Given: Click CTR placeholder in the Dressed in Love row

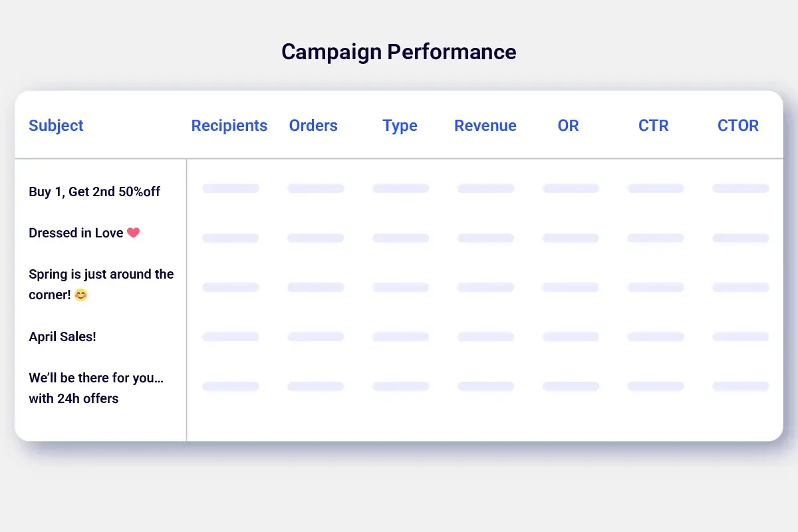Looking at the screenshot, I should (656, 238).
